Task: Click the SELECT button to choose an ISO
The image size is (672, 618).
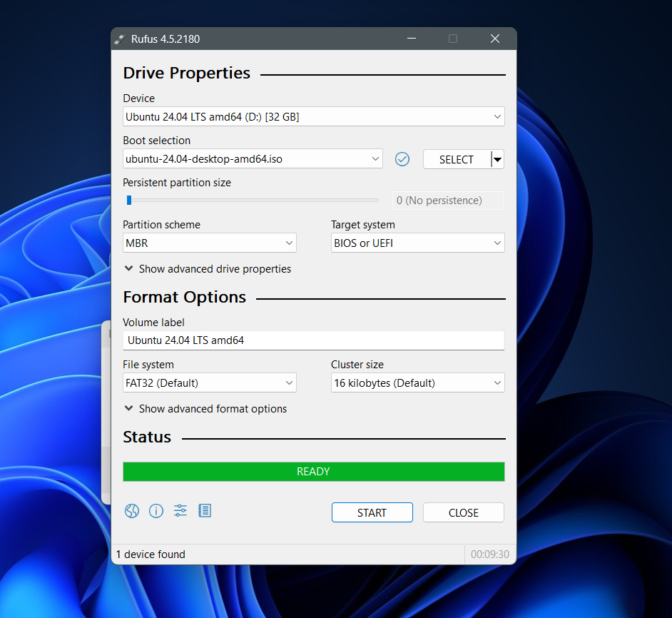Action: coord(457,160)
